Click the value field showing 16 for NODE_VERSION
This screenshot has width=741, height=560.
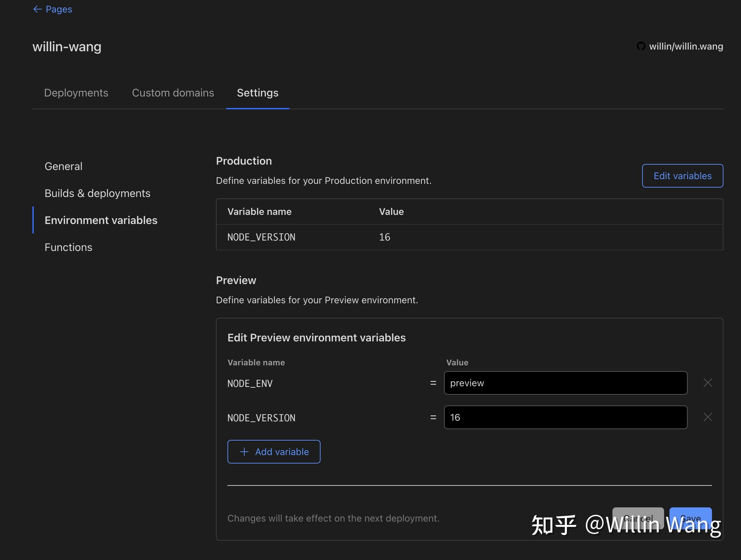pos(565,417)
